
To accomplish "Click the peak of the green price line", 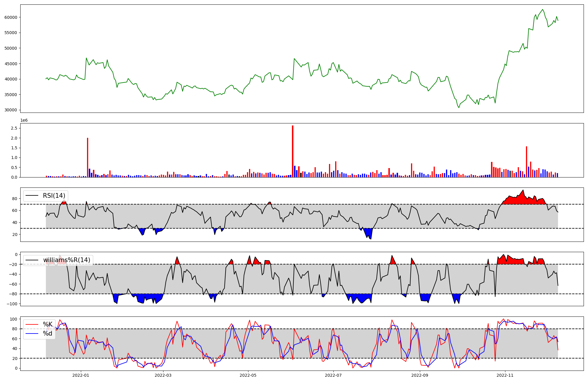I will point(543,9).
